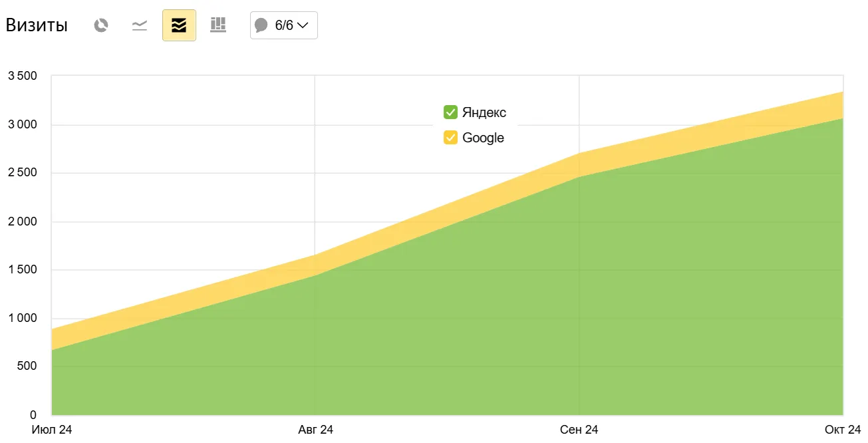Select the line chart view icon
Image resolution: width=868 pixels, height=443 pixels.
tap(140, 25)
